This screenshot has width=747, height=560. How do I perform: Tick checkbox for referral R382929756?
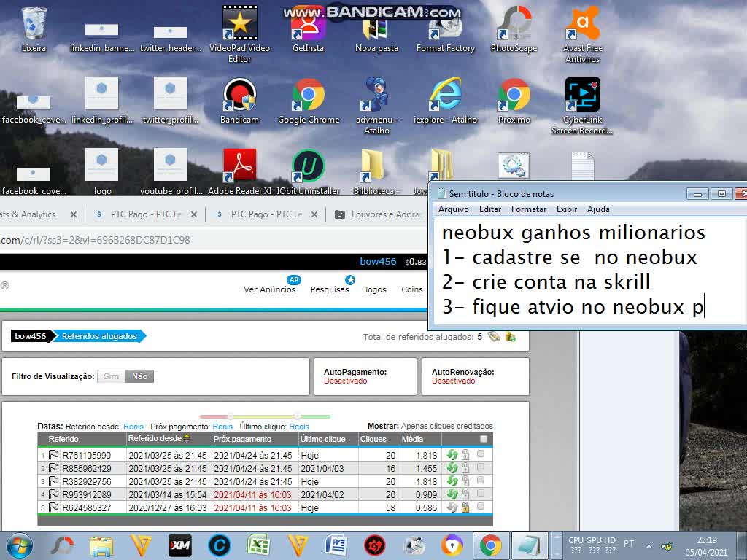481,480
